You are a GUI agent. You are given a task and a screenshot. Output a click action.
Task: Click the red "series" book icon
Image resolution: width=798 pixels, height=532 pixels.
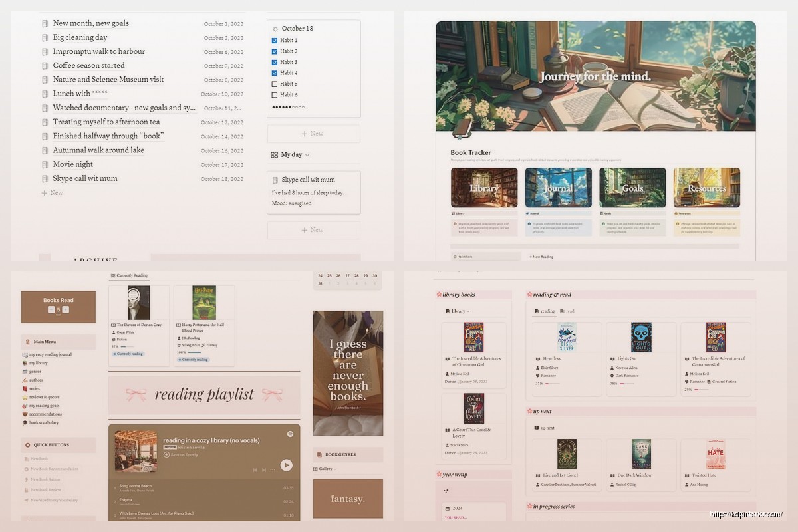click(25, 388)
